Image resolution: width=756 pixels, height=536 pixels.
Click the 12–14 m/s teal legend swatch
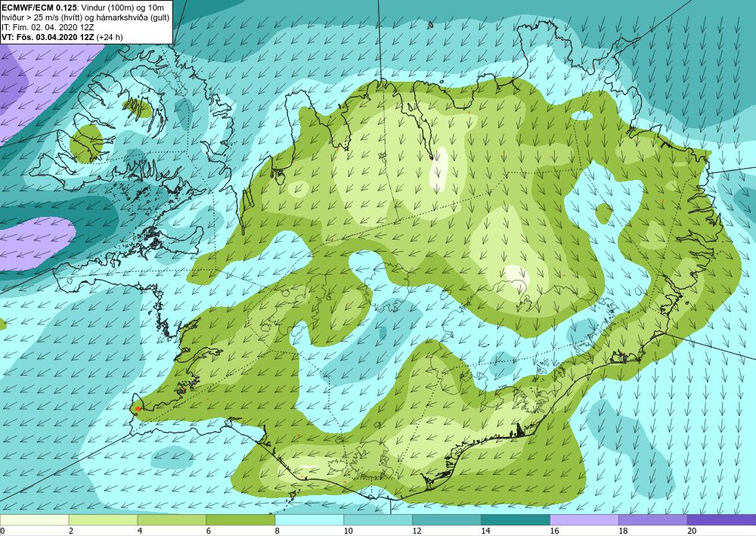click(x=447, y=520)
